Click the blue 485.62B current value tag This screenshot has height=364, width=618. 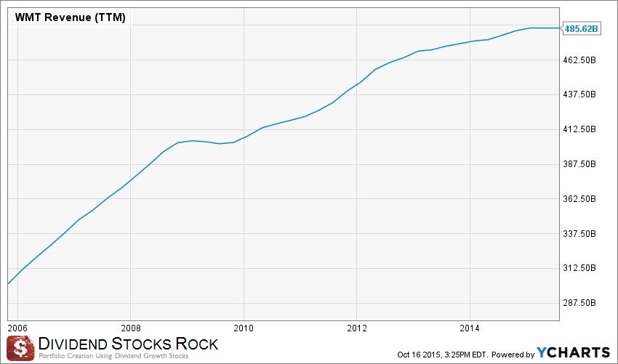pos(582,28)
